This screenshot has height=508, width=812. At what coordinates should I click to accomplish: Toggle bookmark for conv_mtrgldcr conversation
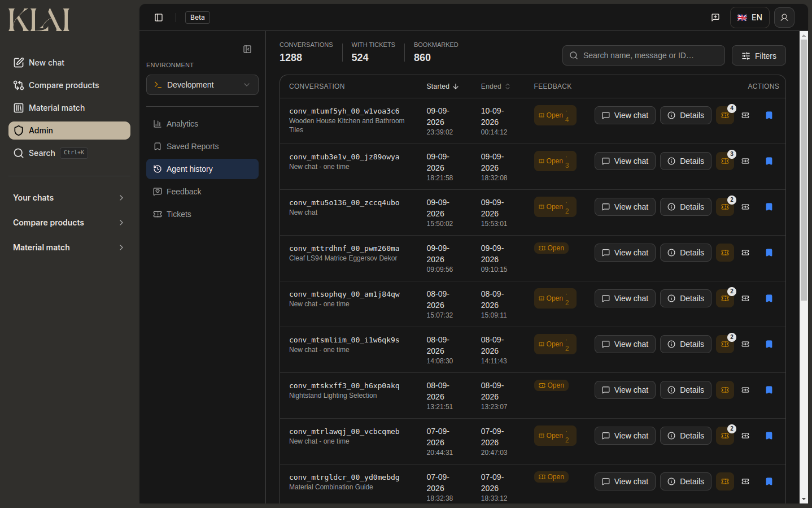coord(769,481)
